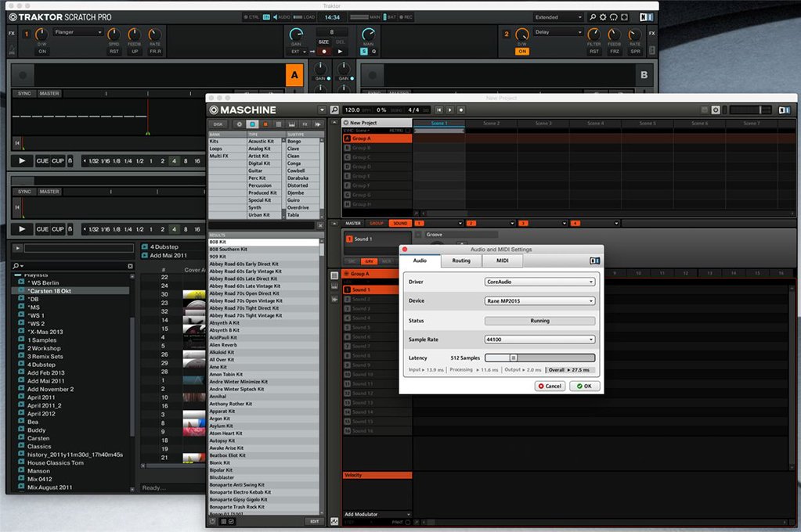The height and width of the screenshot is (532, 801).
Task: Click Maschine restart-to-beginning transport icon
Action: [438, 110]
